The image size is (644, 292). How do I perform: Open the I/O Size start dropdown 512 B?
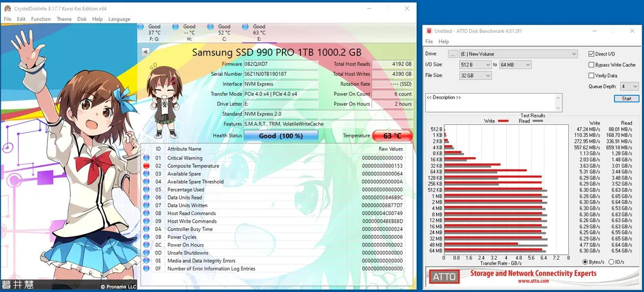475,64
